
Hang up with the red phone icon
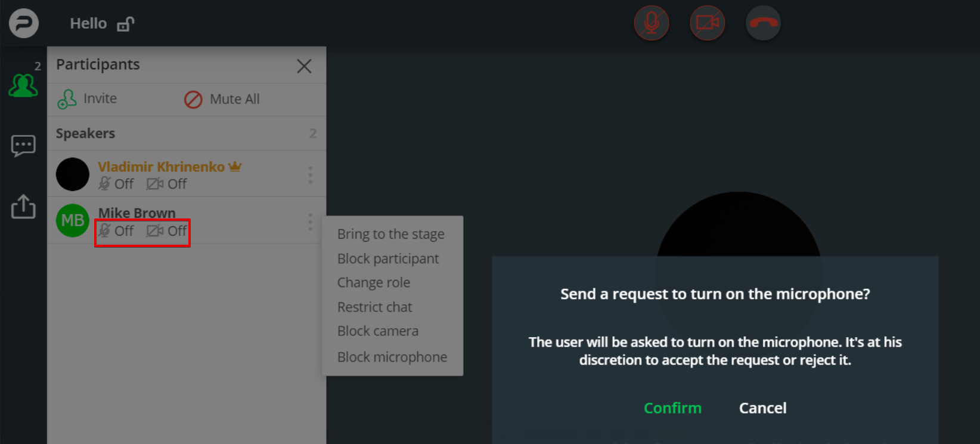click(x=764, y=23)
